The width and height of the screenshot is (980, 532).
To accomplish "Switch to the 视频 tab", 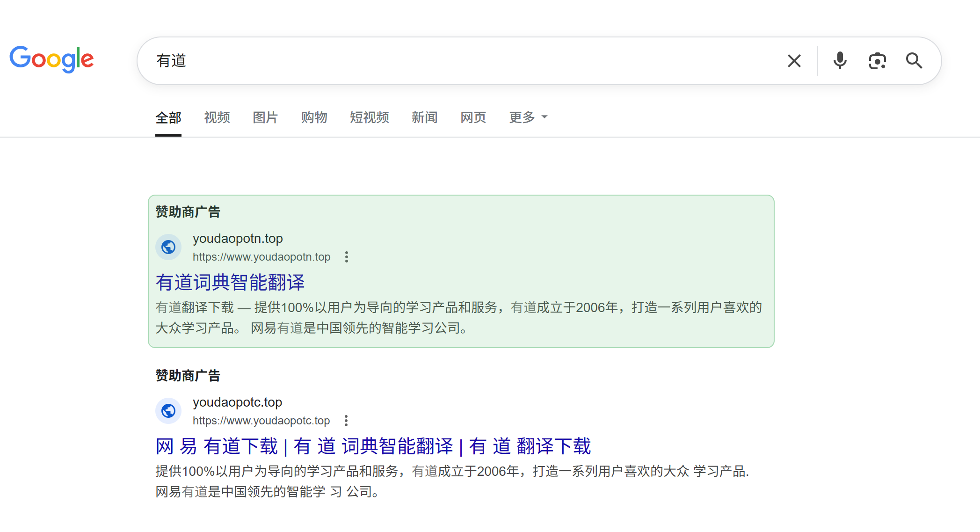I will [x=217, y=117].
